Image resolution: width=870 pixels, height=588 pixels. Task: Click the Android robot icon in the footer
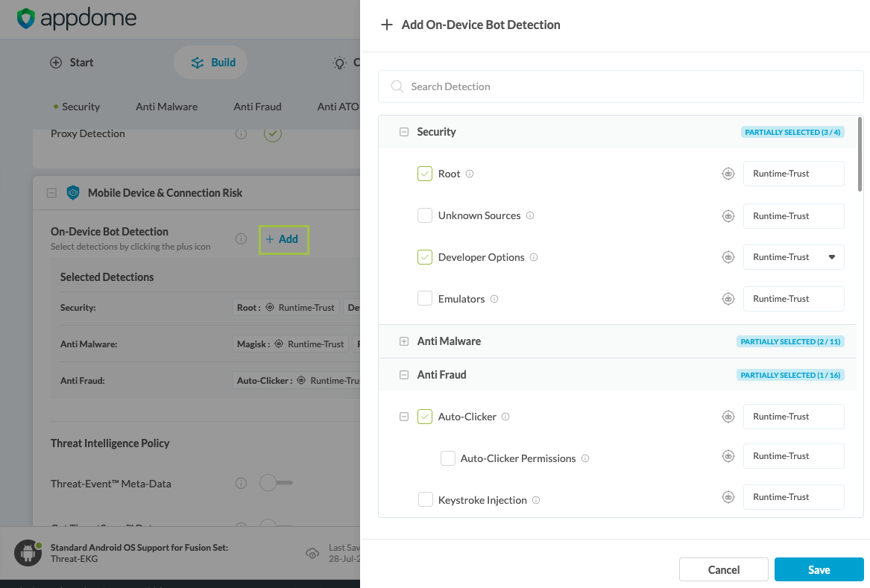pos(28,553)
